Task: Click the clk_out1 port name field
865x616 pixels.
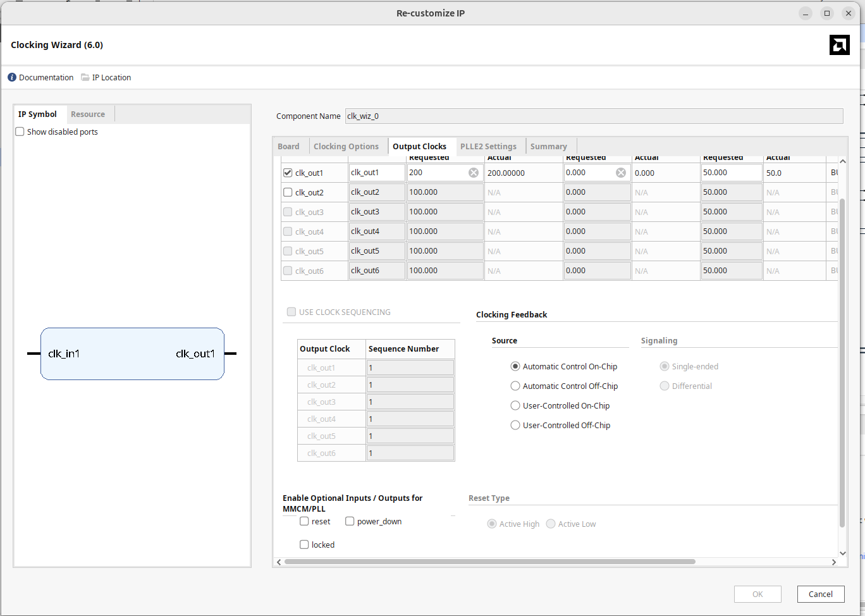Action: (x=376, y=173)
